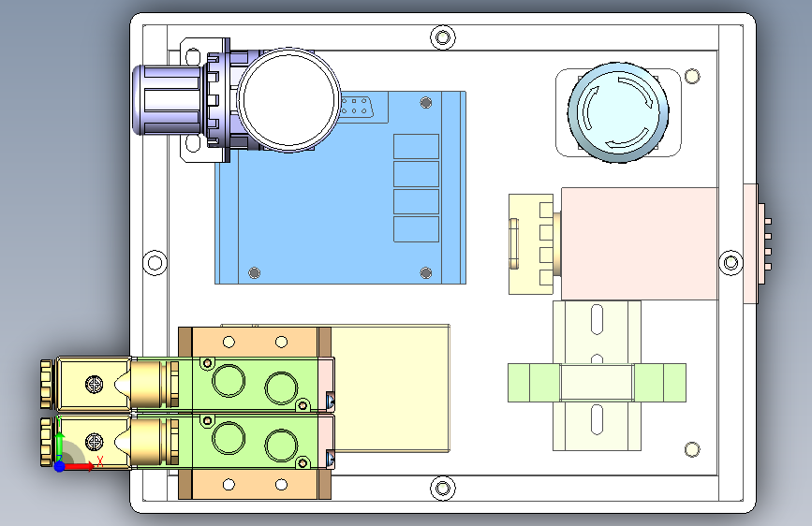Pick the purple regulator adjustment knob

(168, 100)
